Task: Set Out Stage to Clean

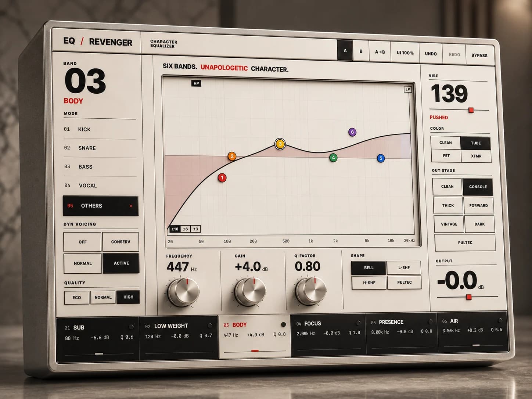Action: (447, 187)
